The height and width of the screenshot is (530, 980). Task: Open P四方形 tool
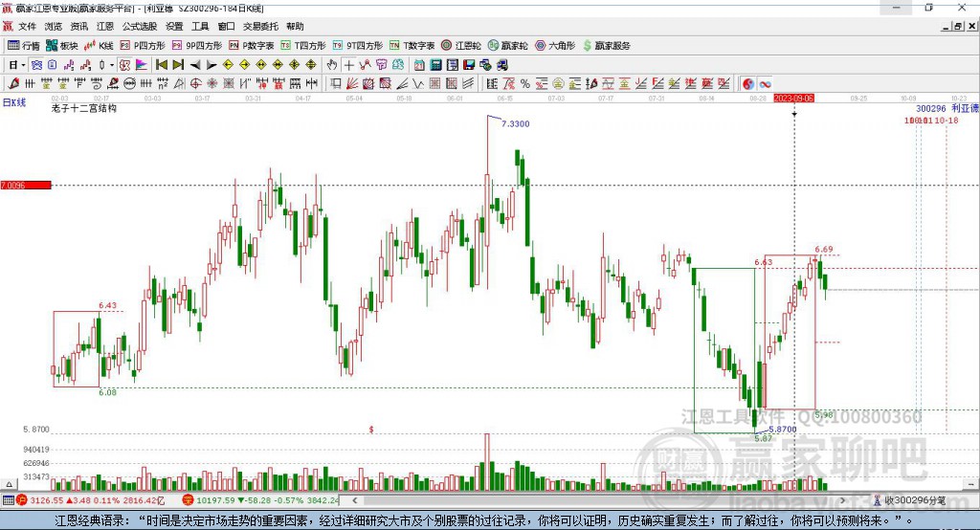coord(143,46)
